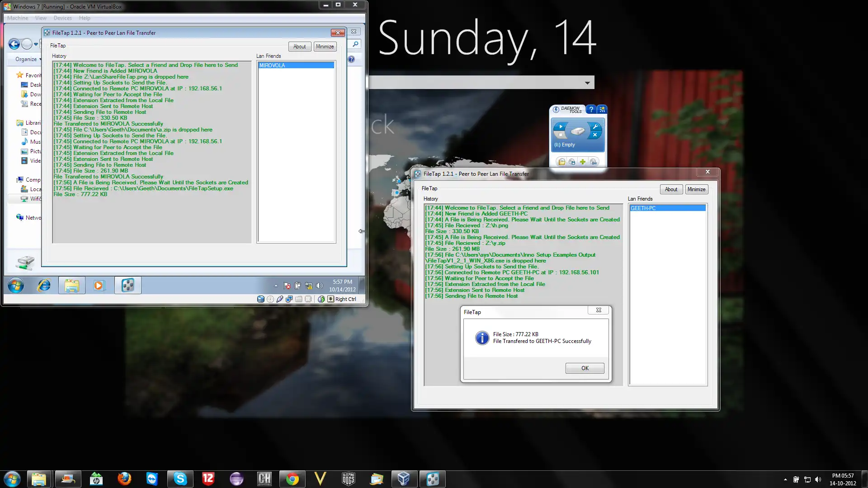Click the VirtualBox cube icon on host taskbar
868x488 pixels.
coord(404,479)
